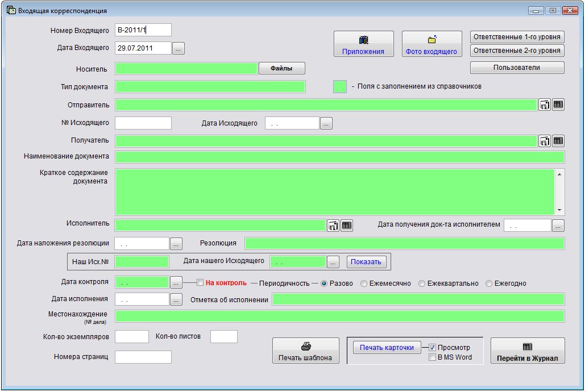Click table icon at end of Получатель row
585x392 pixels.
[558, 141]
